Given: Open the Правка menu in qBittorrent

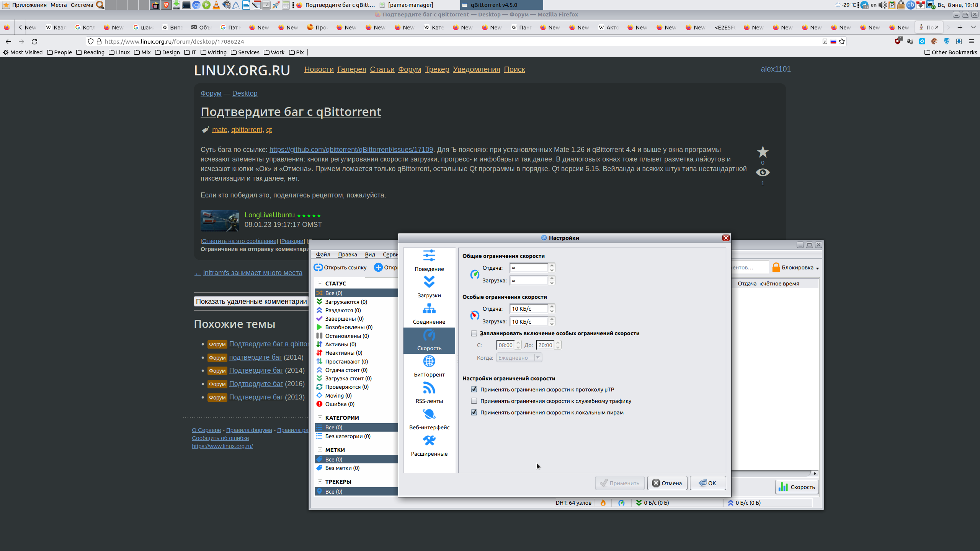Looking at the screenshot, I should [347, 254].
